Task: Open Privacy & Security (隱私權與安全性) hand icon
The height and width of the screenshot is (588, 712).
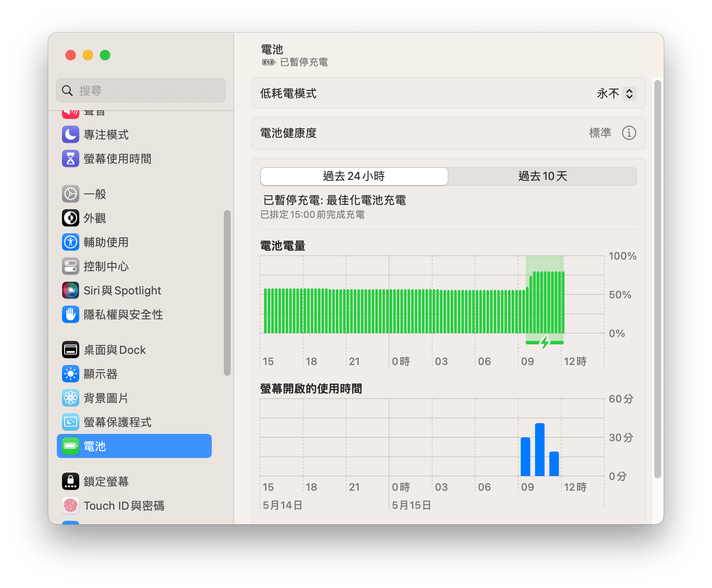Action: 71,314
